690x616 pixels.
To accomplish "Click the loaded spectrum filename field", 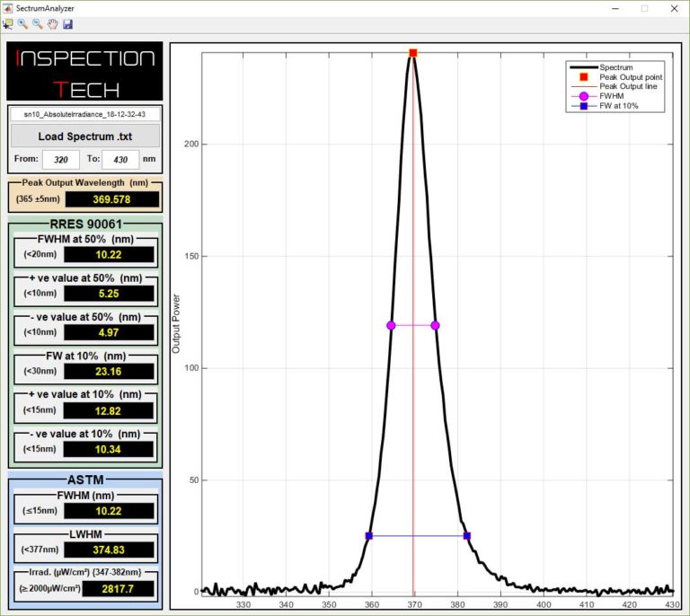I will point(85,114).
